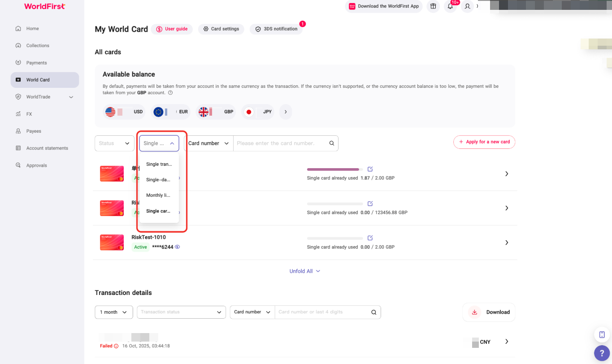Image resolution: width=612 pixels, height=364 pixels.
Task: Click the notification bell icon
Action: point(450,6)
